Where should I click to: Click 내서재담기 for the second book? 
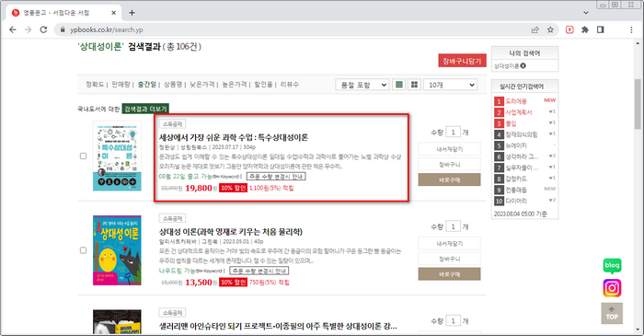[449, 244]
